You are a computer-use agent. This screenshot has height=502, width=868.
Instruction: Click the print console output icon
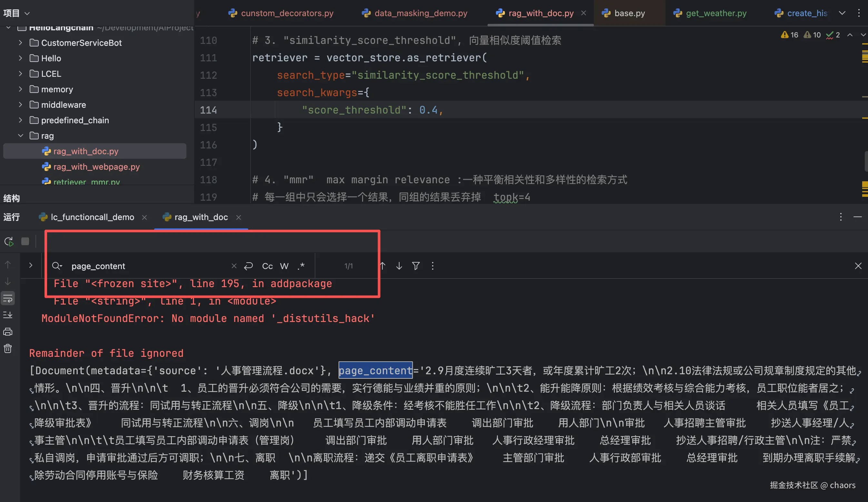pyautogui.click(x=8, y=332)
